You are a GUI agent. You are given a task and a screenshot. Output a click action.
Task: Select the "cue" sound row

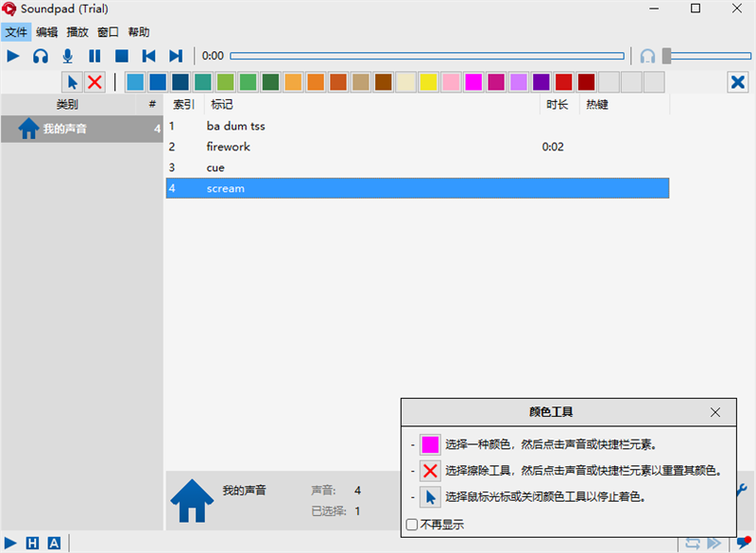point(418,167)
